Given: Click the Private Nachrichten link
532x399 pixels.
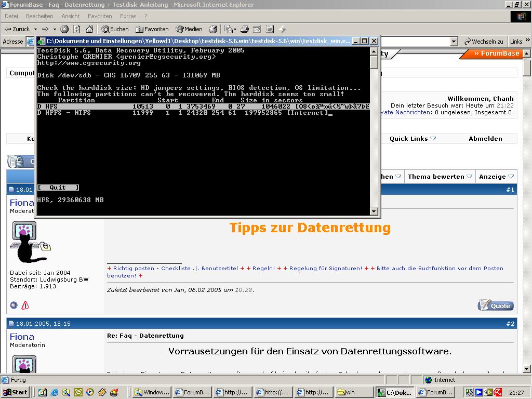Looking at the screenshot, I should click(x=407, y=112).
